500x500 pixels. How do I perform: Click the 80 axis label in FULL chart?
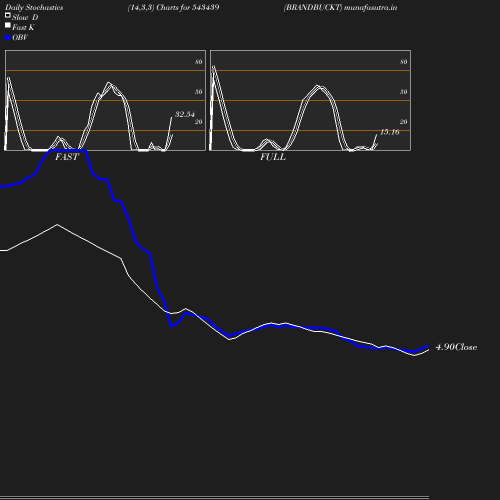tap(404, 62)
